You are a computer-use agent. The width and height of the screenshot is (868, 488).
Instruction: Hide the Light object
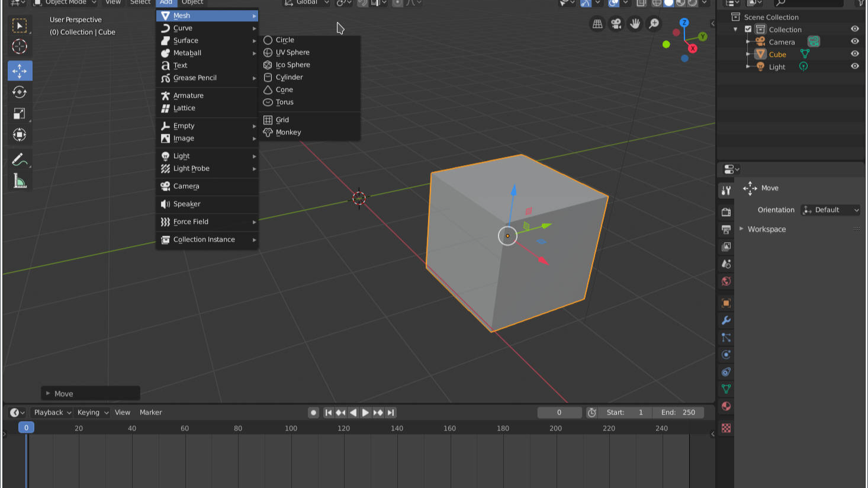click(854, 66)
